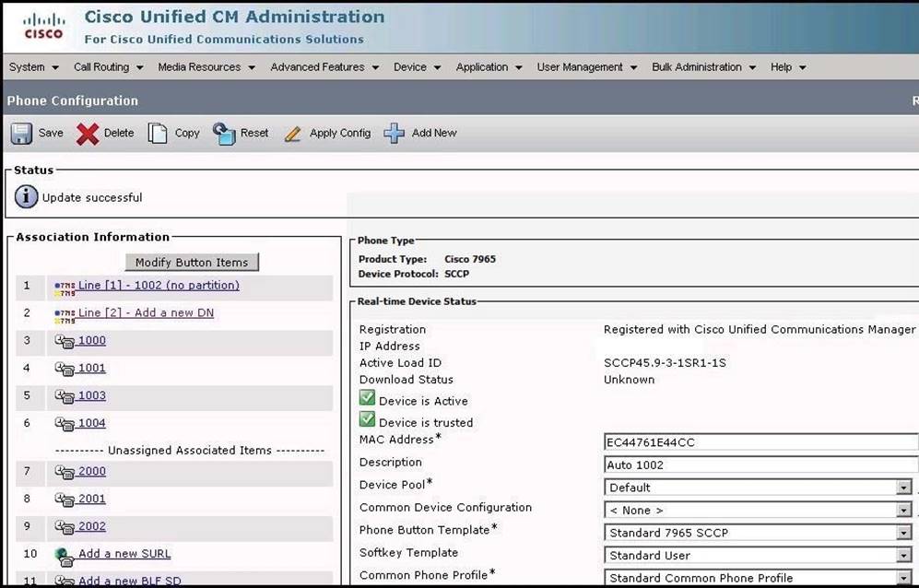Click the Modify Button Items button
Screen dimensions: 919x588
(192, 263)
